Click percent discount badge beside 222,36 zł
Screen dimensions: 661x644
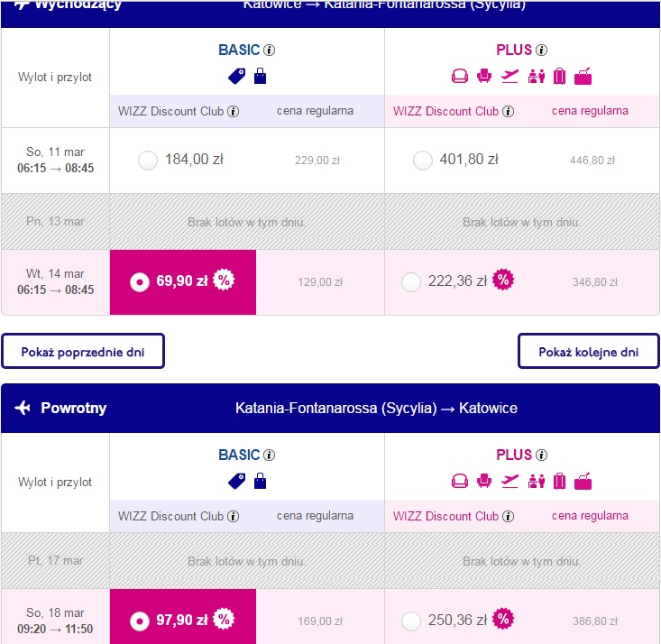click(x=503, y=280)
